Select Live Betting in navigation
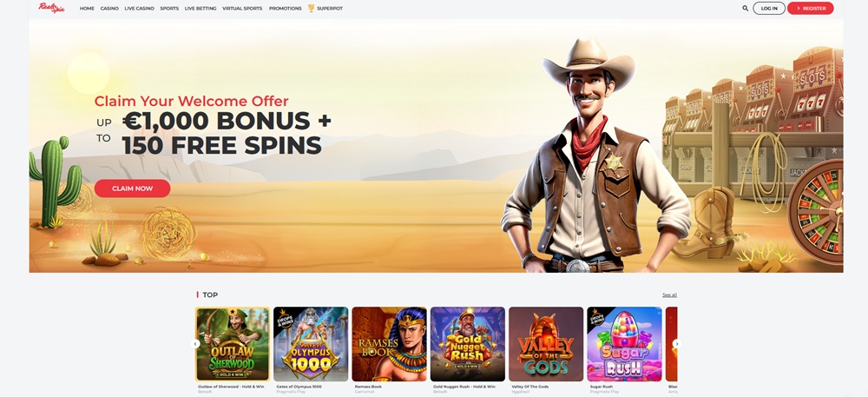Image resolution: width=868 pixels, height=397 pixels. (201, 9)
